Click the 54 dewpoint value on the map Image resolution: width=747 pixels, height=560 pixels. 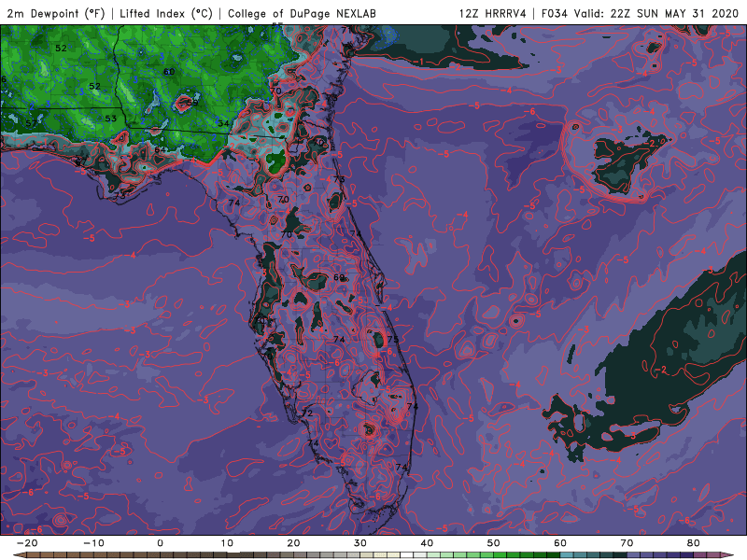tap(223, 123)
